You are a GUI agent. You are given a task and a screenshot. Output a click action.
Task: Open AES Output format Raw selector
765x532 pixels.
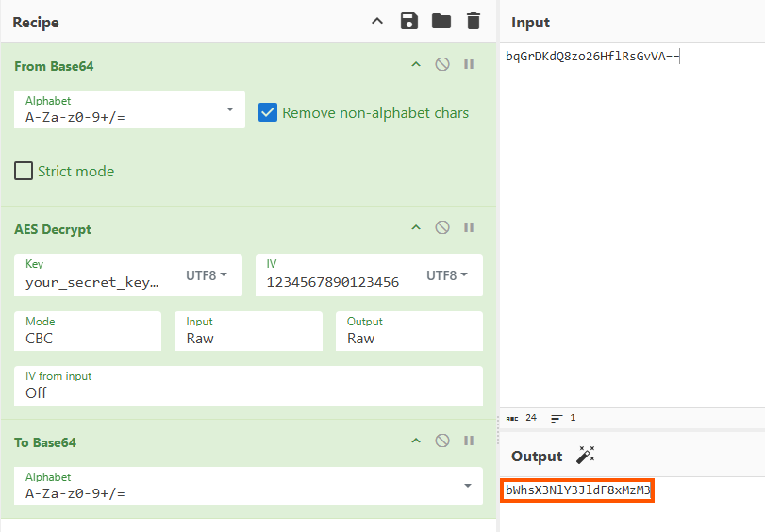click(x=409, y=331)
